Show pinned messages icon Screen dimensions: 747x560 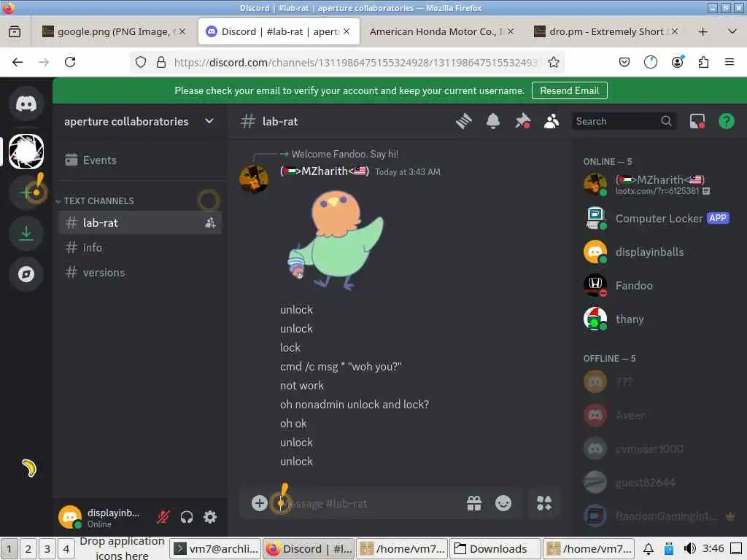(522, 122)
